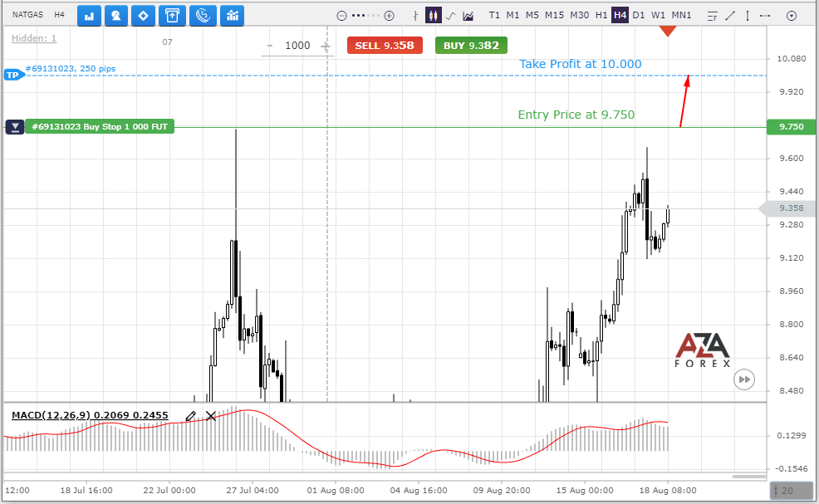This screenshot has width=819, height=504.
Task: Edit MACD indicator with pencil icon
Action: (x=191, y=416)
